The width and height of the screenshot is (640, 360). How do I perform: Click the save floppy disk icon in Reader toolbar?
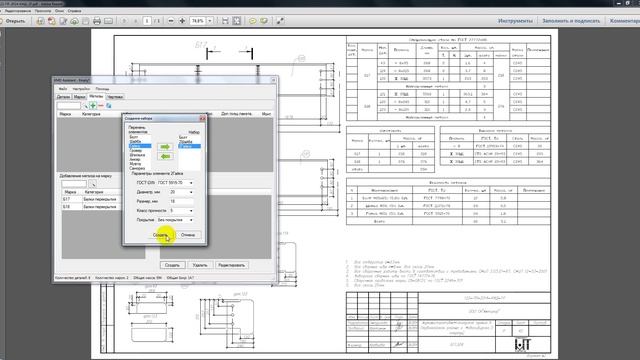point(86,21)
